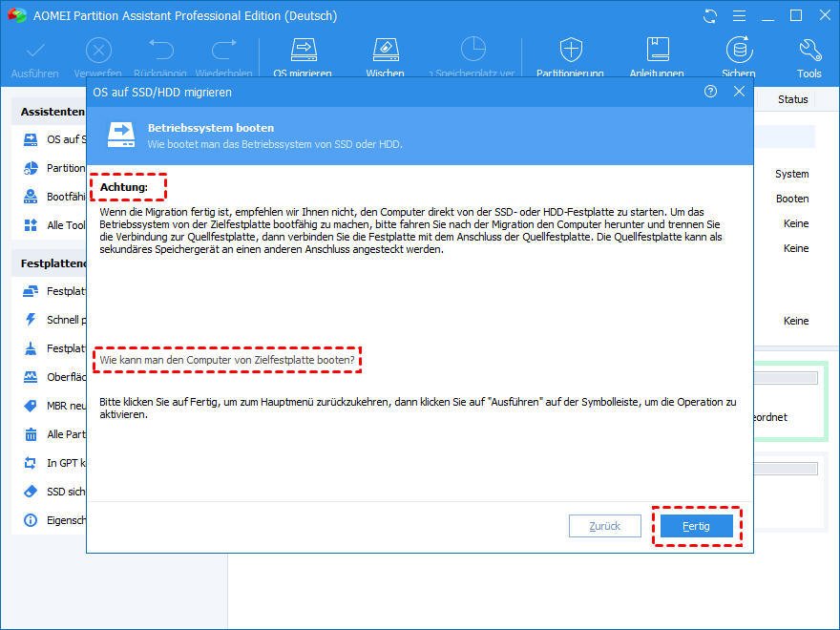Open the Tools wrench icon
Image resolution: width=840 pixels, height=630 pixels.
tap(809, 51)
